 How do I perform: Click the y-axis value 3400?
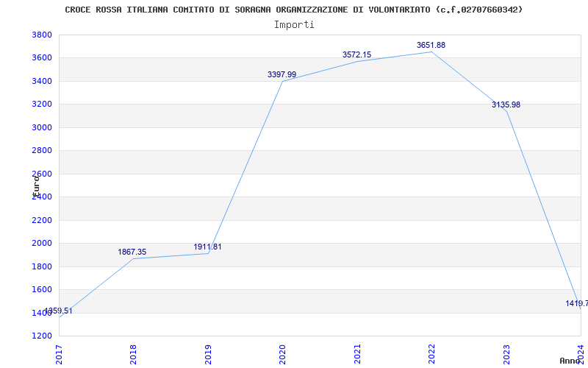[42, 81]
